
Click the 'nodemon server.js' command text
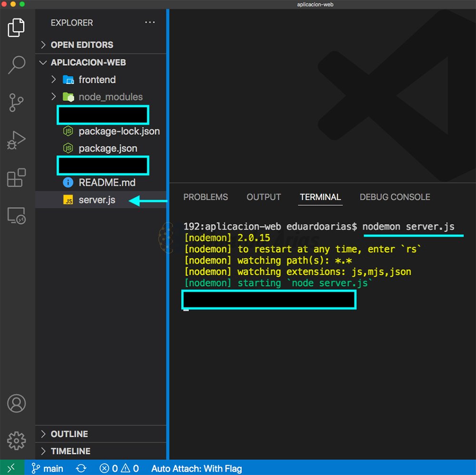pos(408,227)
